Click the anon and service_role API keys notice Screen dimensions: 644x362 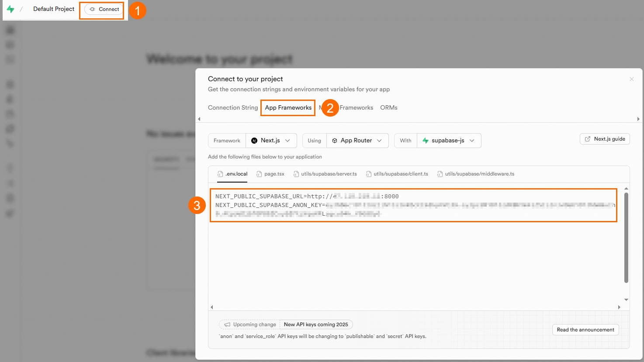pyautogui.click(x=322, y=336)
